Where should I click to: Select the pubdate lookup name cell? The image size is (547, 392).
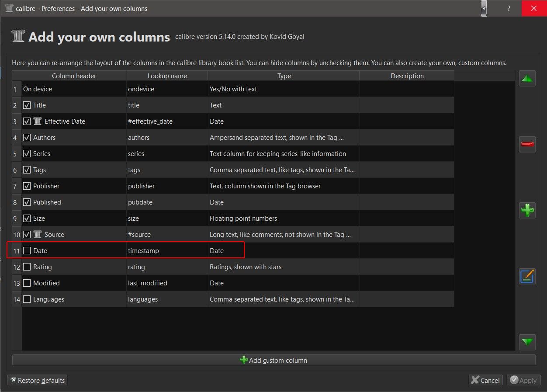pyautogui.click(x=167, y=202)
